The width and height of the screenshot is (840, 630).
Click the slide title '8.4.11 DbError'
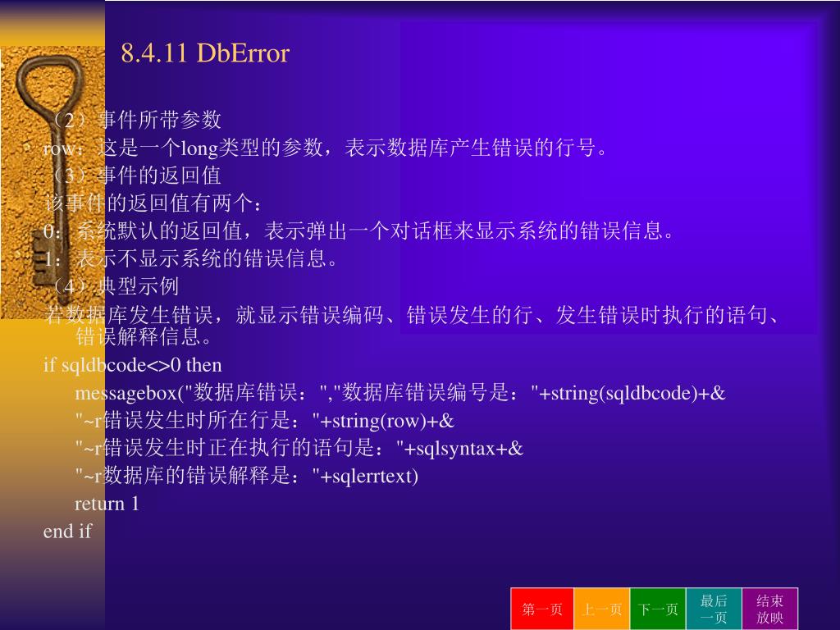[x=205, y=53]
